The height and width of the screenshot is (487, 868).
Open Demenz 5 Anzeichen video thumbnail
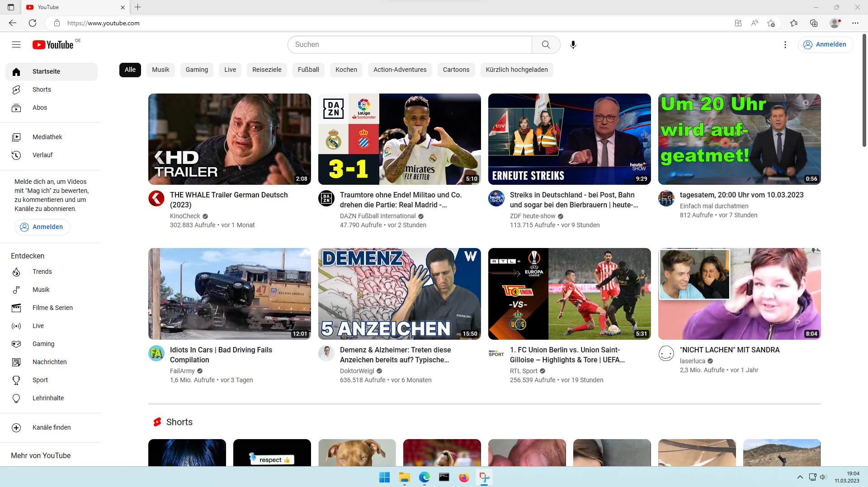(400, 294)
